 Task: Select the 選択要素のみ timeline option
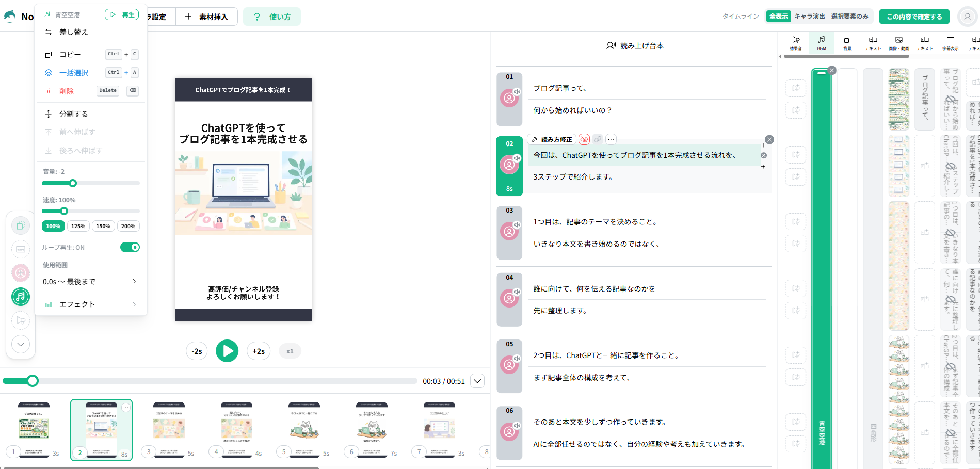(849, 17)
